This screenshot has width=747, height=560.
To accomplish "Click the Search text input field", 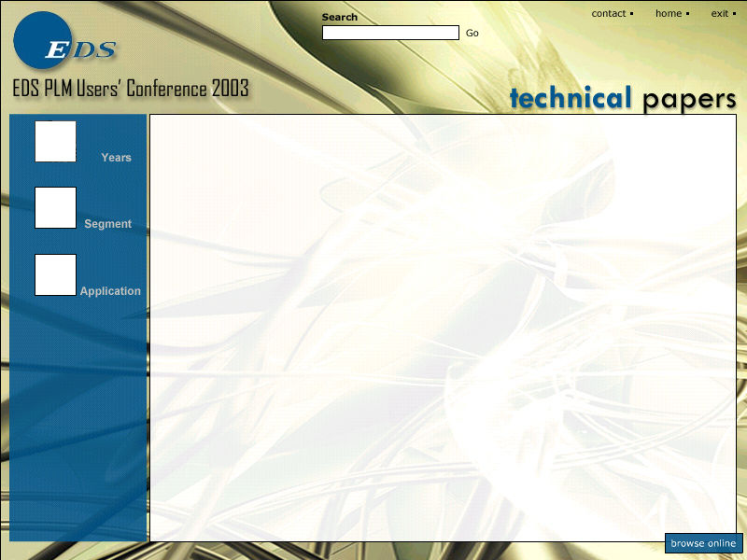I will (390, 33).
